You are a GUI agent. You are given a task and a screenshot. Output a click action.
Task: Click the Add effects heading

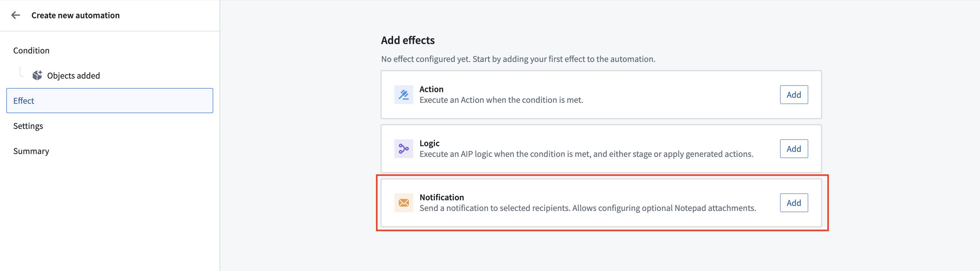tap(408, 40)
